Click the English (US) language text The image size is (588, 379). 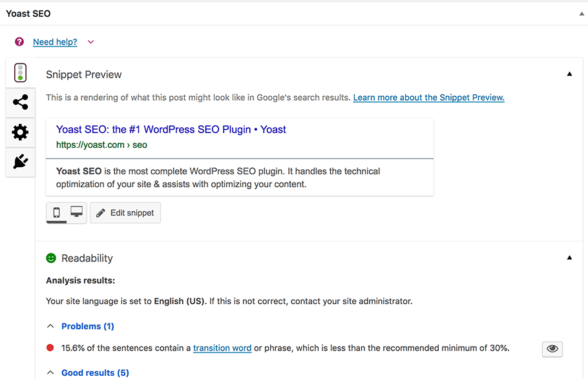click(x=180, y=301)
